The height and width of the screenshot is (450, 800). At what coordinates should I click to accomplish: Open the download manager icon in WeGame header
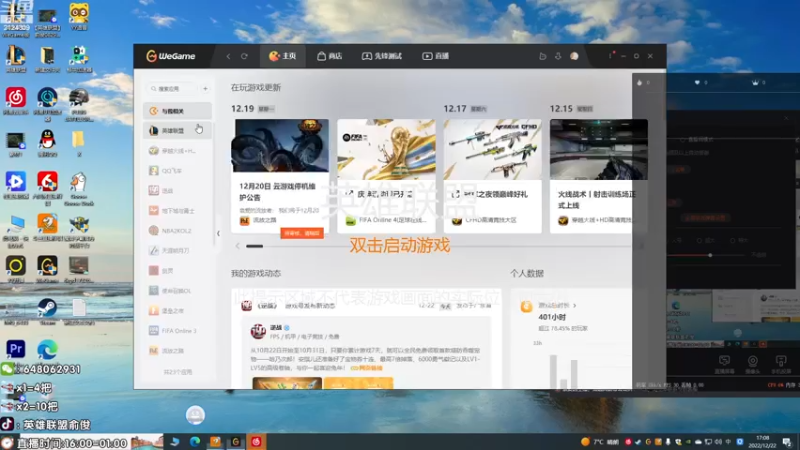[558, 56]
